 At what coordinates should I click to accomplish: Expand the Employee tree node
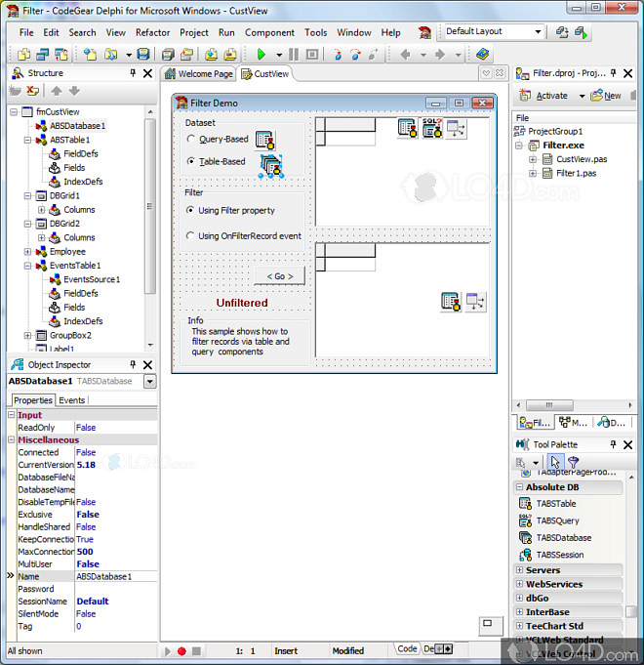pyautogui.click(x=27, y=252)
